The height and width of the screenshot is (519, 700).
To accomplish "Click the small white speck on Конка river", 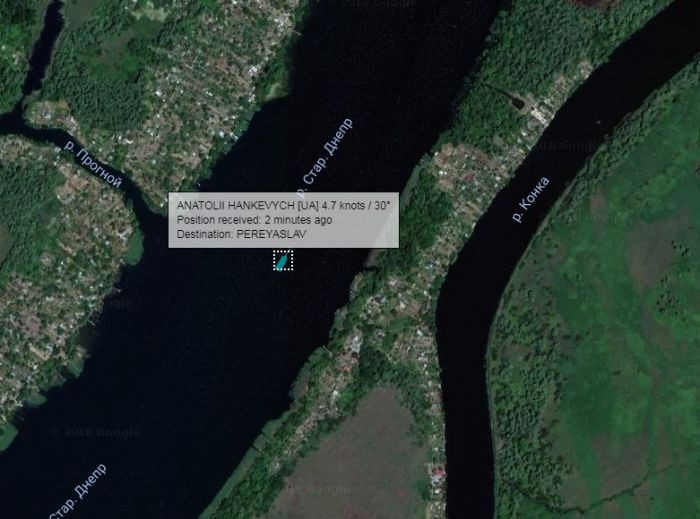I will click(x=599, y=121).
